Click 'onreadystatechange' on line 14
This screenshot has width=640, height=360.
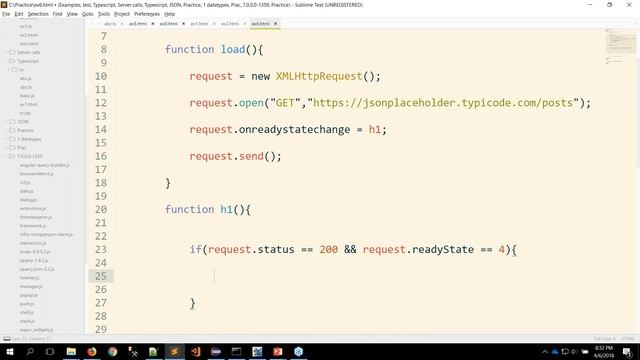coord(294,129)
